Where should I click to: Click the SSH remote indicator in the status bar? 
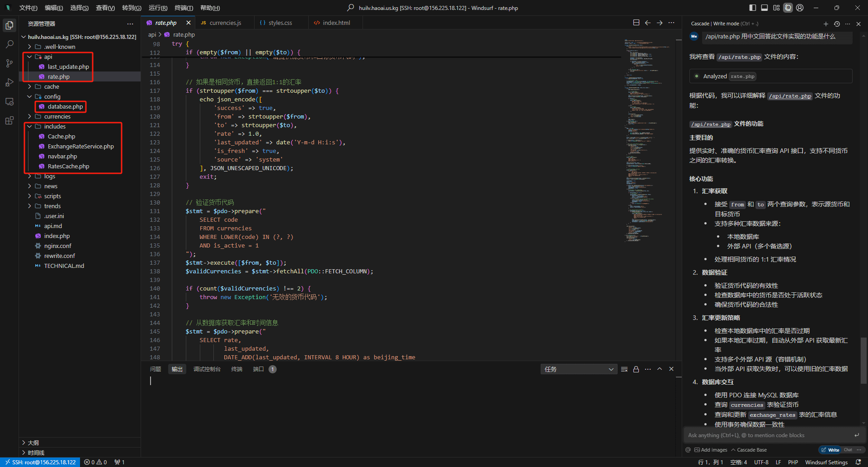click(x=41, y=462)
